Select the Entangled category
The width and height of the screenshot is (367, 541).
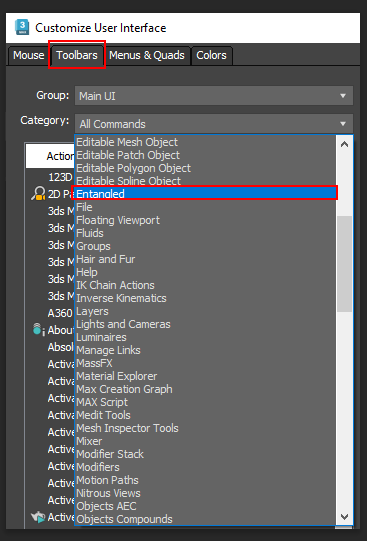[x=204, y=194]
